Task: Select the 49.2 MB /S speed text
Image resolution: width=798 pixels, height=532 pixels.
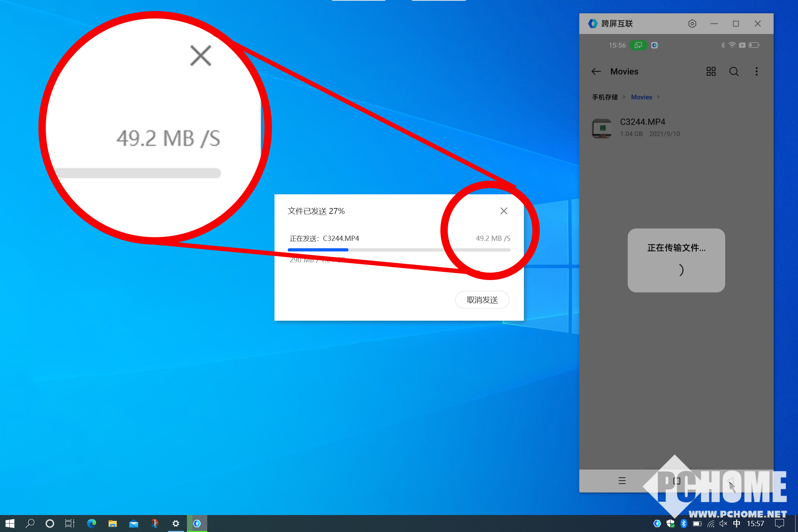Action: [x=493, y=238]
